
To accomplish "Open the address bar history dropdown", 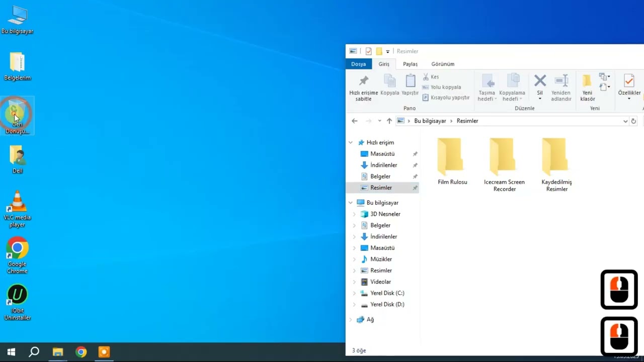I will click(x=625, y=121).
